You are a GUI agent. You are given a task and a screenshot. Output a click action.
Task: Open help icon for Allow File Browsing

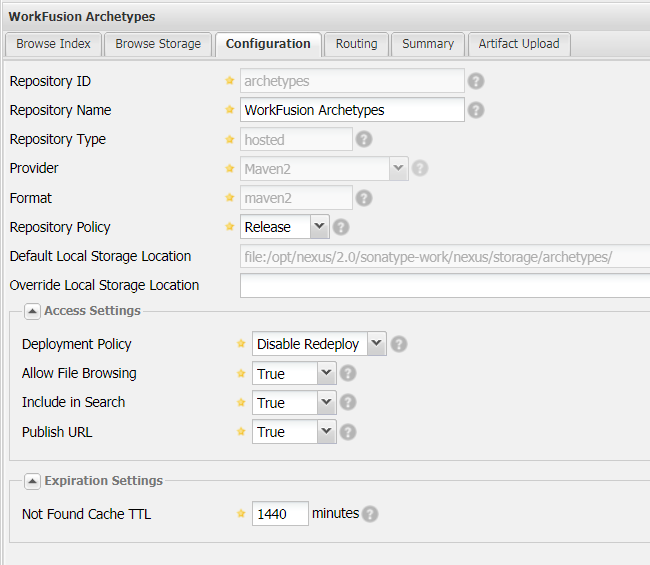(348, 373)
